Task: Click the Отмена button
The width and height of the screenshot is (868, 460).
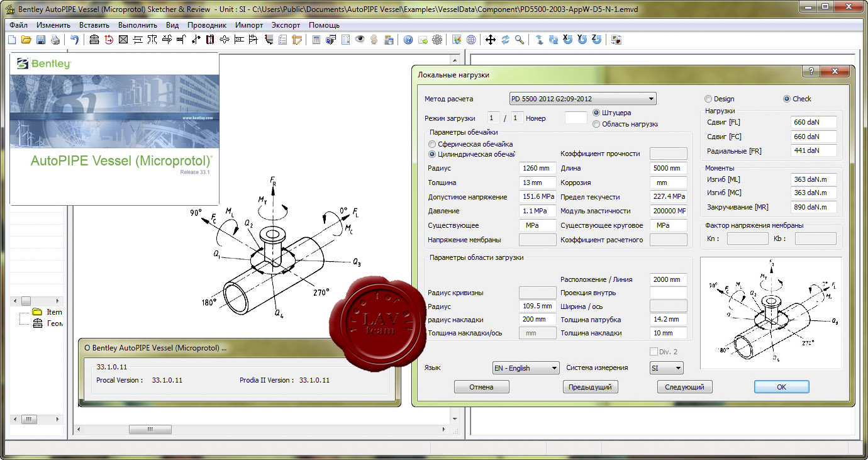Action: [481, 387]
